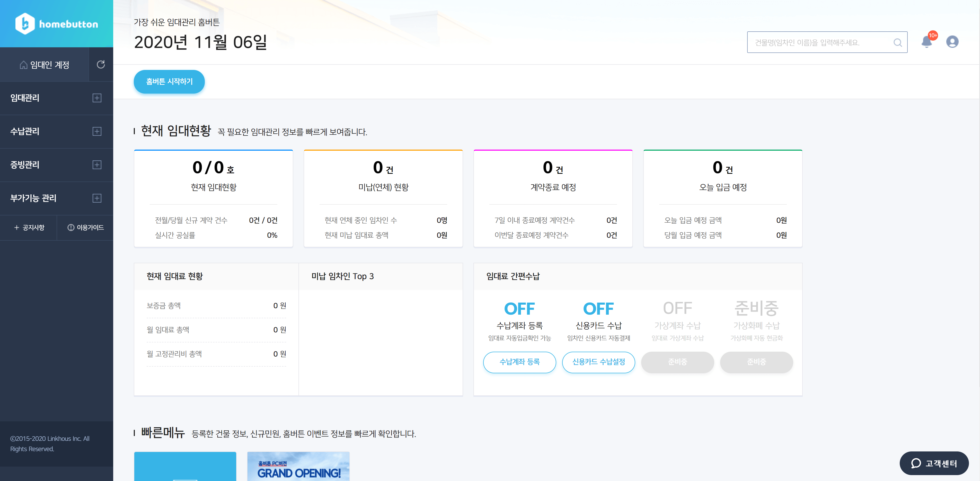Click the info icon beside 이용가이드
The height and width of the screenshot is (481, 980).
(71, 227)
